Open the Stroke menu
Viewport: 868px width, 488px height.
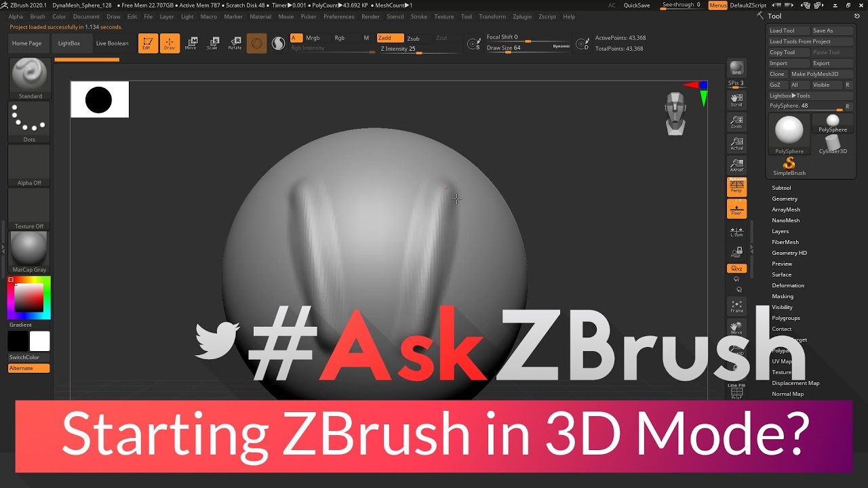point(419,16)
